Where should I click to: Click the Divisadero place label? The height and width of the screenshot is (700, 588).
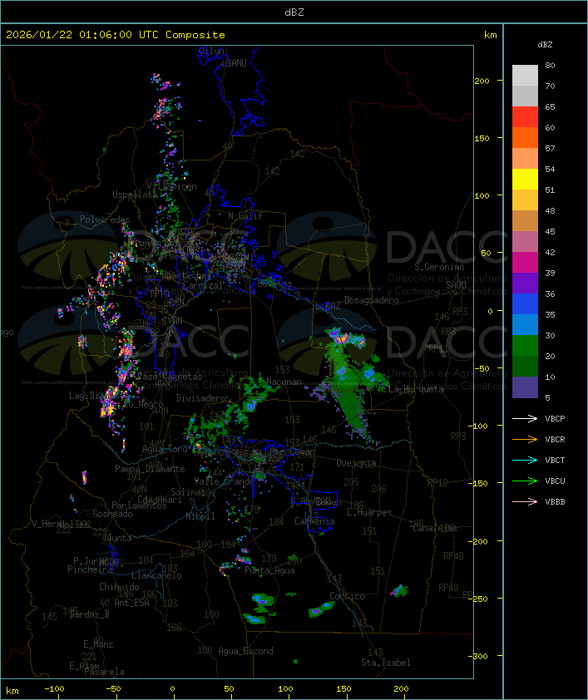point(200,397)
